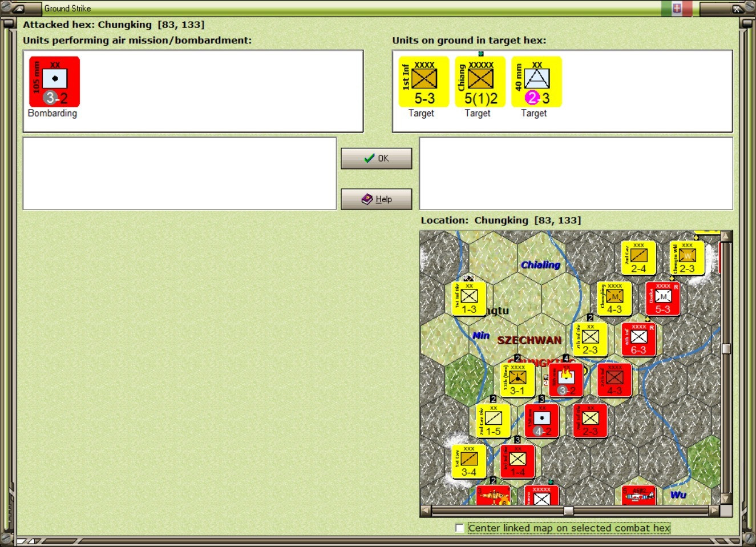Image resolution: width=756 pixels, height=547 pixels.
Task: Click the yellow 2nd Cav Div 1-5 counter
Action: 494,421
